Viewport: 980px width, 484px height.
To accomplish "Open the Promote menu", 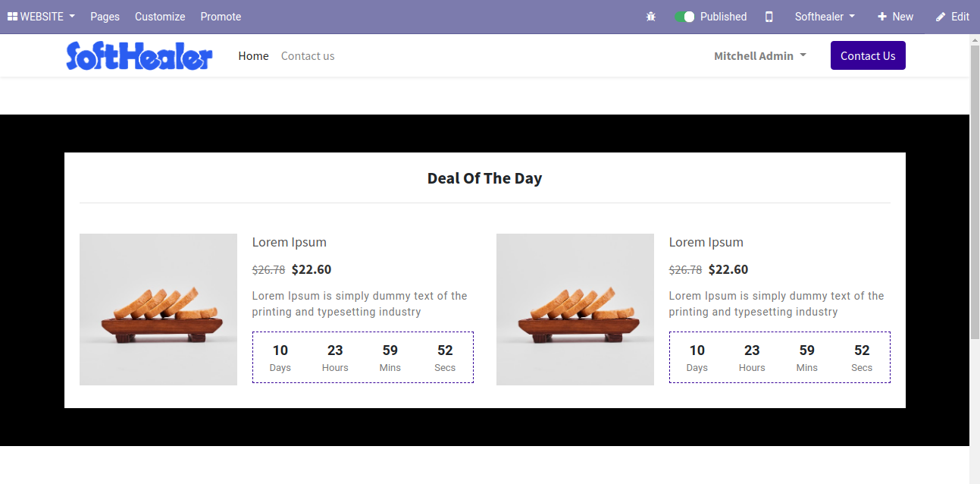I will (221, 17).
